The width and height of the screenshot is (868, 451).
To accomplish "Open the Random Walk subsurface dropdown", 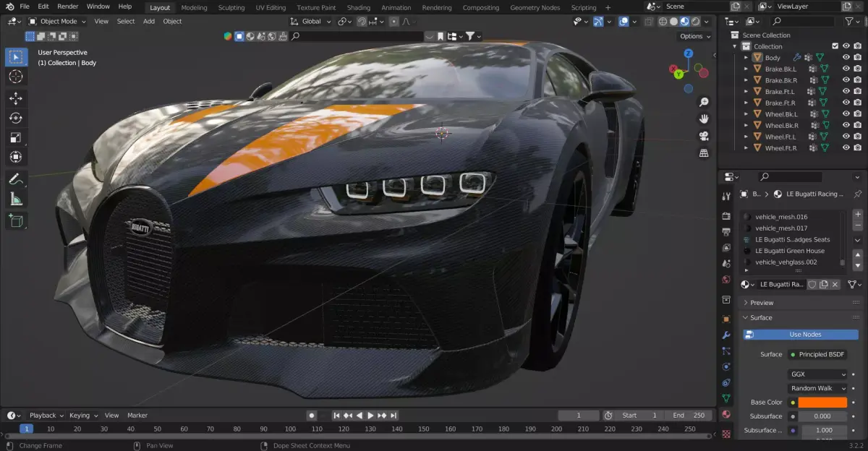I will coord(818,388).
